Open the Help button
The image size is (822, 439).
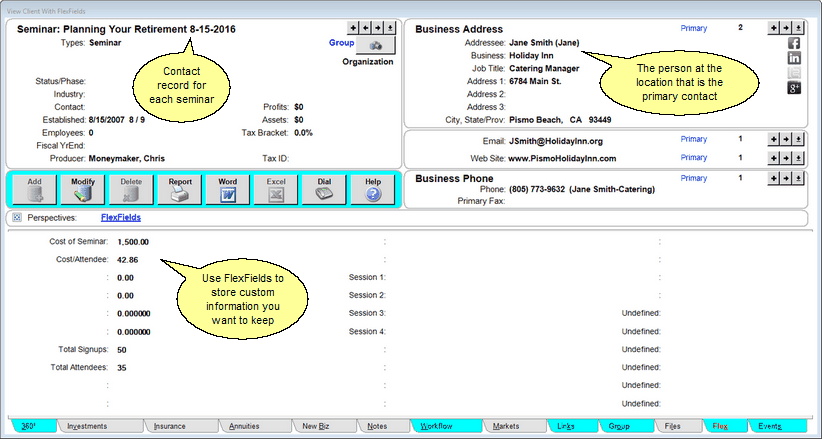click(x=373, y=189)
